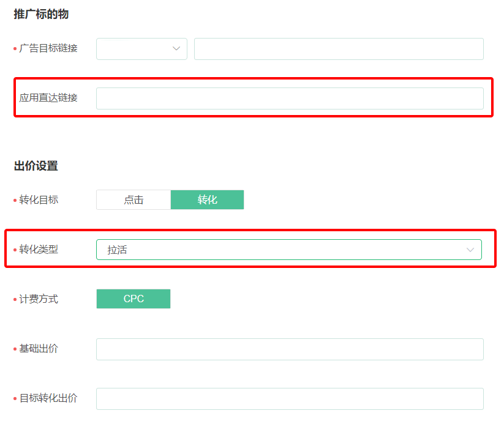Click inside the 目标转化出价 input field
This screenshot has height=427, width=504.
coord(290,398)
